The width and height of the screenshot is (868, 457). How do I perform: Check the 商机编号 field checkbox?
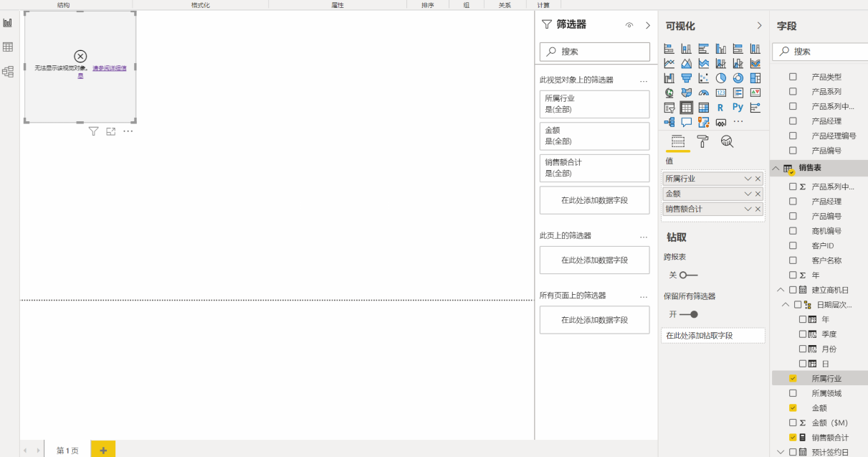tap(793, 231)
